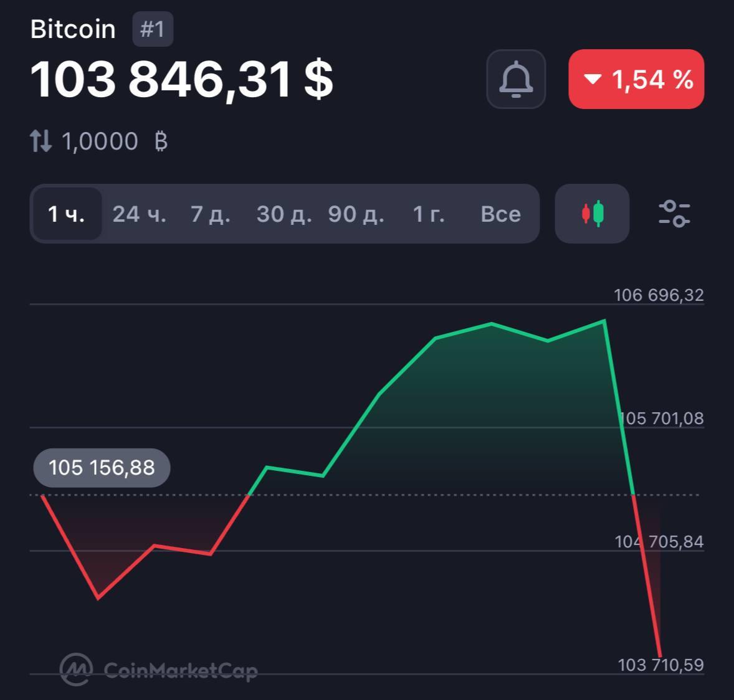This screenshot has width=734, height=700.
Task: Select the 1 ч. timeframe tab
Action: point(66,214)
